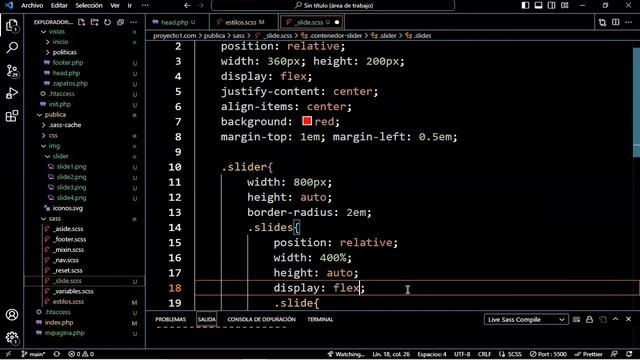
Task: Click the Prettier status item
Action: 588,354
